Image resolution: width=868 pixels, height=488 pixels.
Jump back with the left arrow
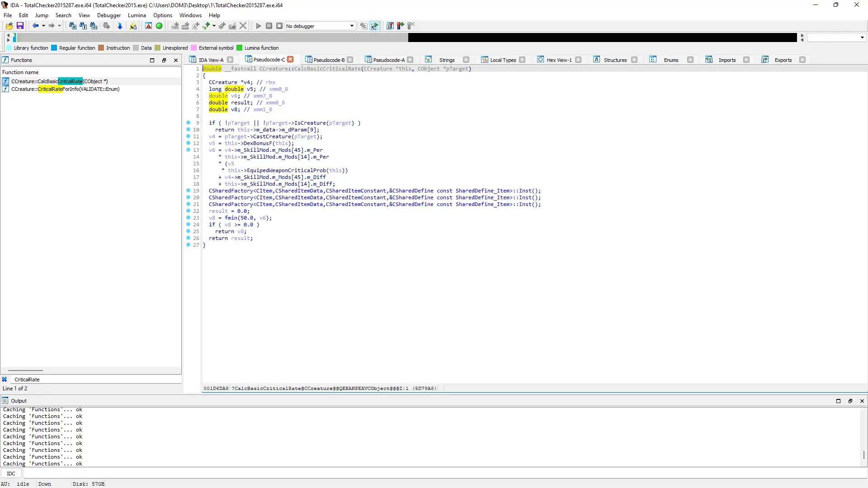(35, 26)
